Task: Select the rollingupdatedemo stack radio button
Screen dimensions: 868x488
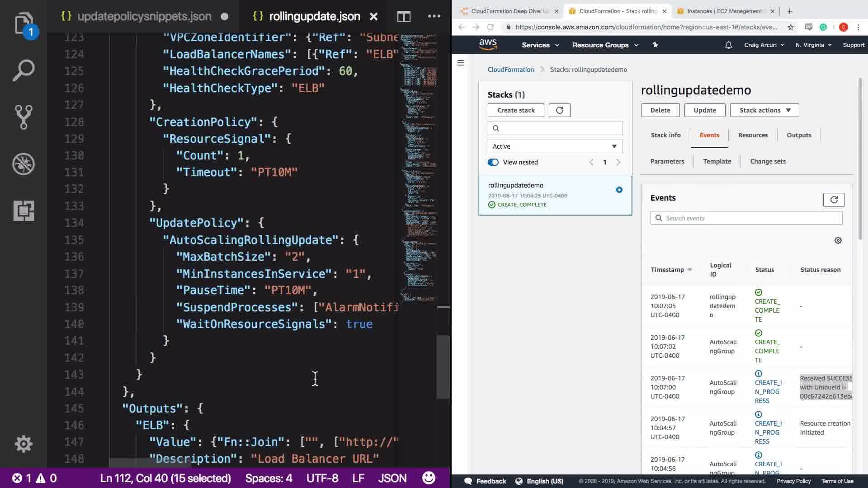Action: tap(619, 190)
